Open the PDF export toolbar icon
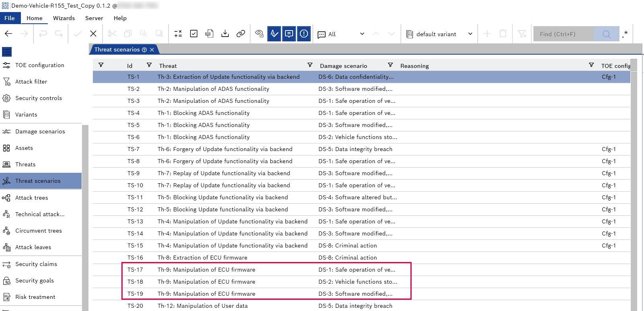The image size is (644, 311). click(209, 34)
